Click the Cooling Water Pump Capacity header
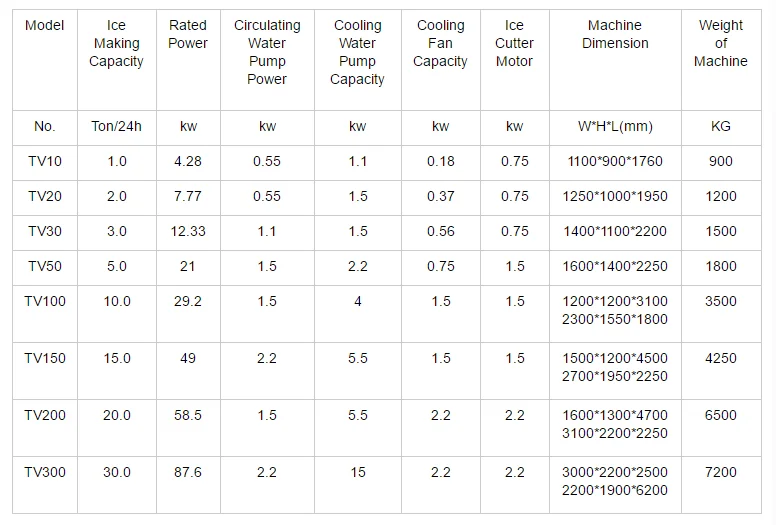The width and height of the screenshot is (776, 525). [357, 52]
